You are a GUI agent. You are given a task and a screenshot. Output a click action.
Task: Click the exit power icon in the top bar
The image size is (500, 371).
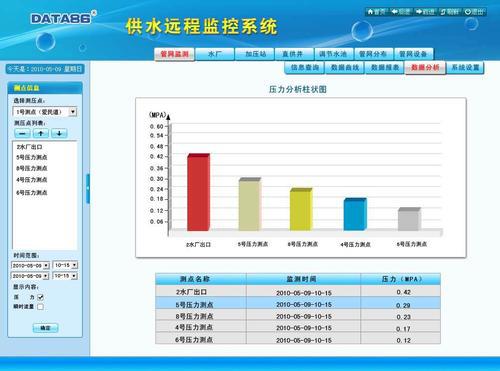pos(468,12)
